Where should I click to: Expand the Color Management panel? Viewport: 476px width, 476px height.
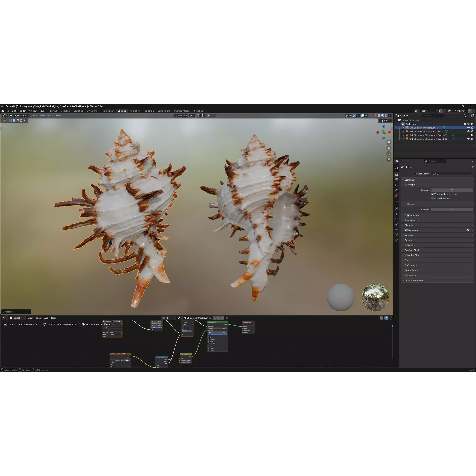coord(414,280)
